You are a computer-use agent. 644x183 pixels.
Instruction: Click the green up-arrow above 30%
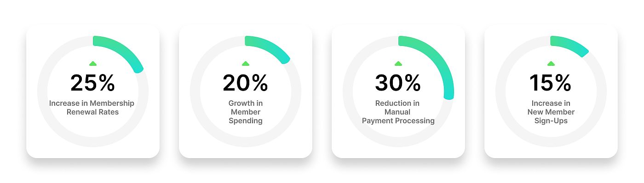coord(398,63)
